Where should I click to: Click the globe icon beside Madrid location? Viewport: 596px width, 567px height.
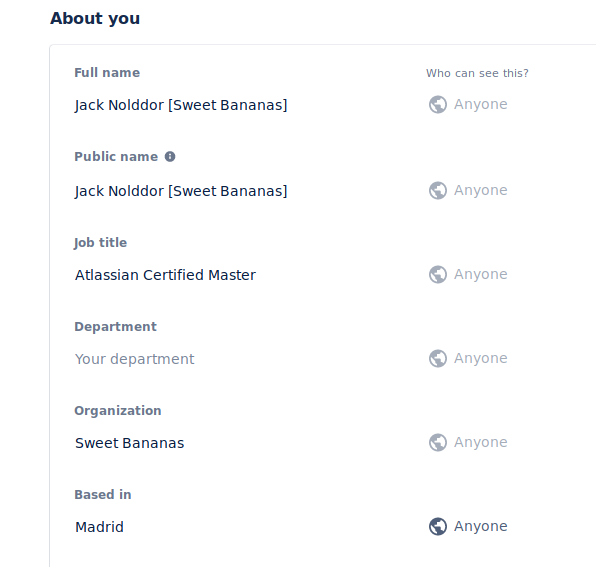click(438, 526)
